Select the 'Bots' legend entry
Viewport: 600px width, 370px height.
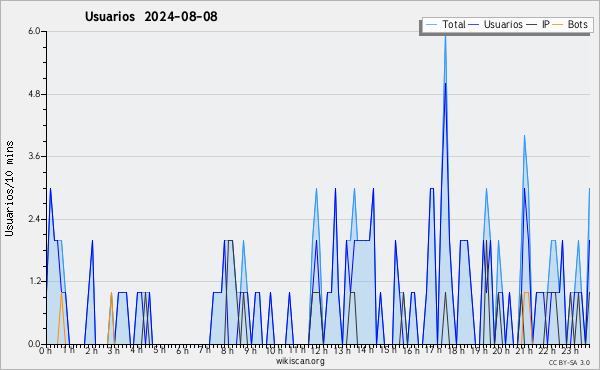point(577,24)
